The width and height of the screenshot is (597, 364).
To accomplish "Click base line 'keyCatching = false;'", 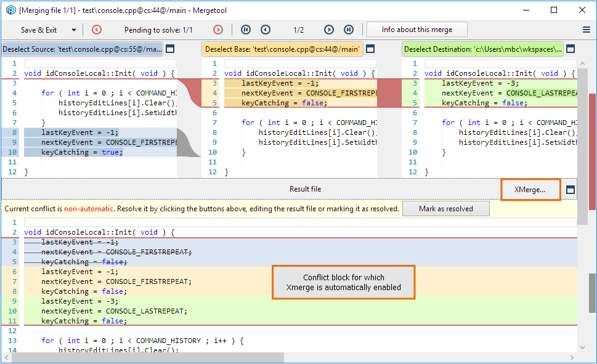I will point(284,103).
